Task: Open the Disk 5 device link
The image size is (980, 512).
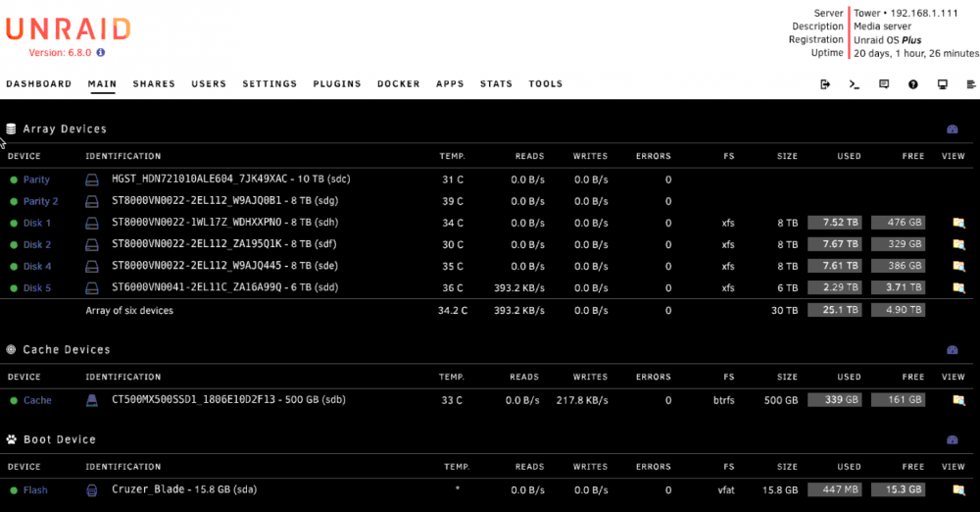Action: (x=37, y=288)
